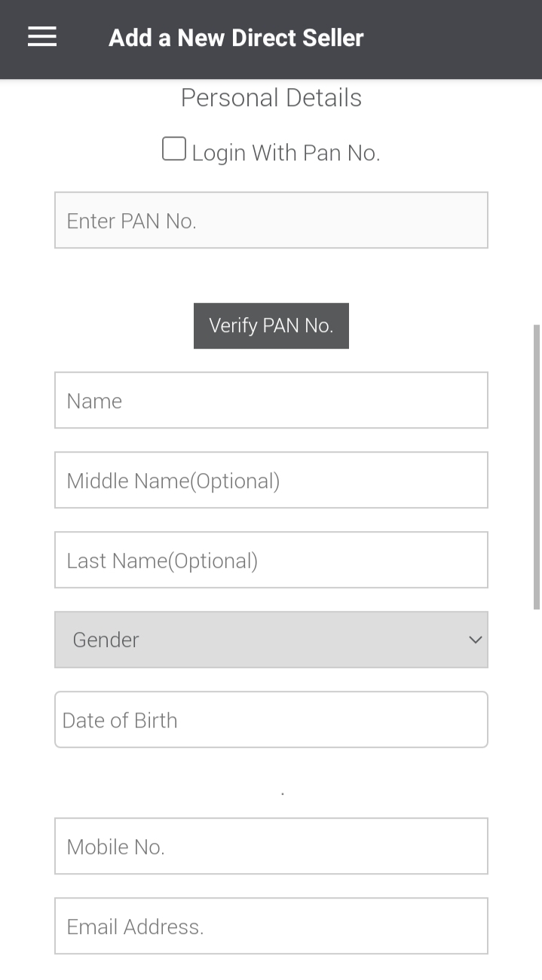Click the small dot below Date of Birth
This screenshot has width=542, height=980.
pos(283,793)
